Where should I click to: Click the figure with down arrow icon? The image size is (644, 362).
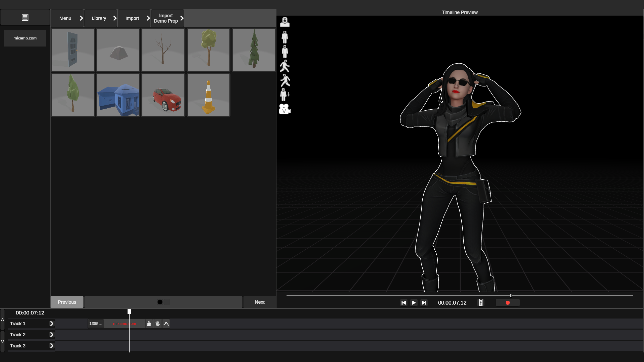pyautogui.click(x=285, y=95)
